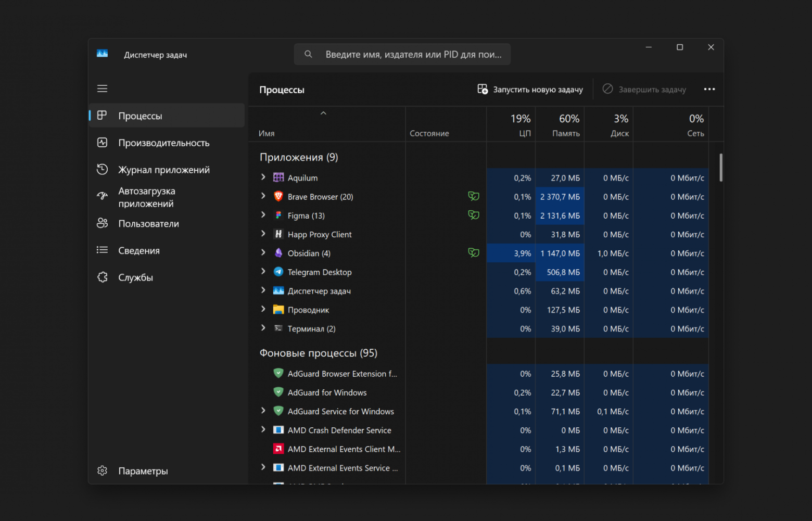Sort by the Состояние column header
Viewport: 812px width, 521px height.
coord(446,124)
